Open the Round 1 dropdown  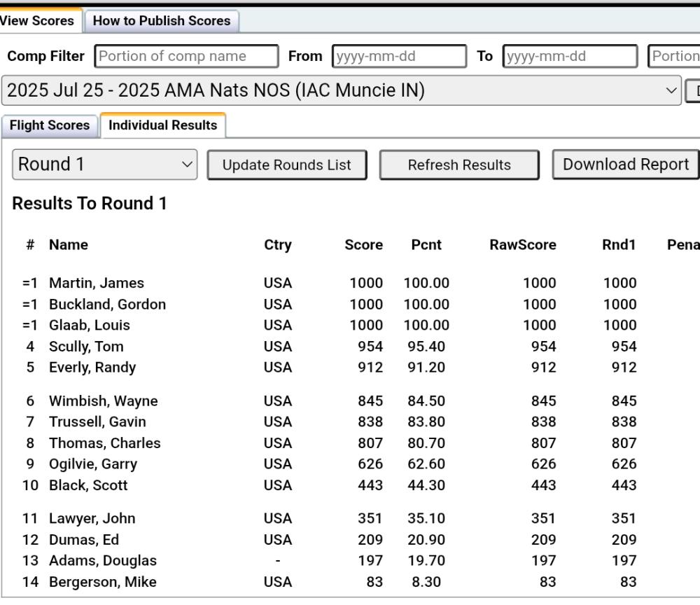coord(104,165)
